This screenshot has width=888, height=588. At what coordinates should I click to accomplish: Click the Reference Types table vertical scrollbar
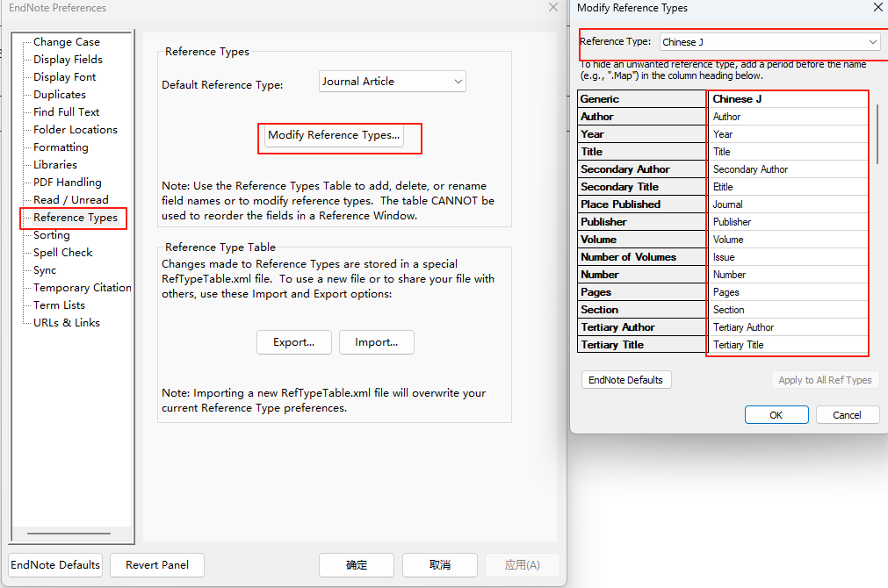point(877,134)
